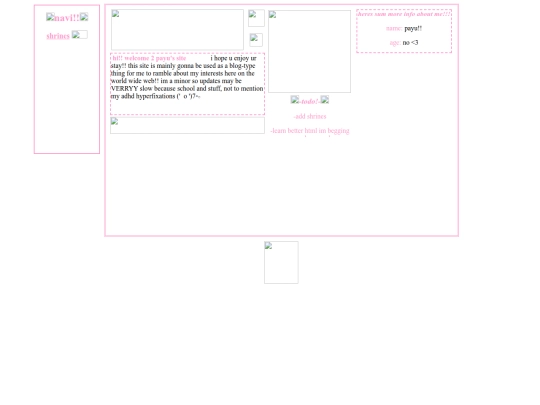
Task: Click the 'heres sum more info about me!!!' heading
Action: [404, 14]
